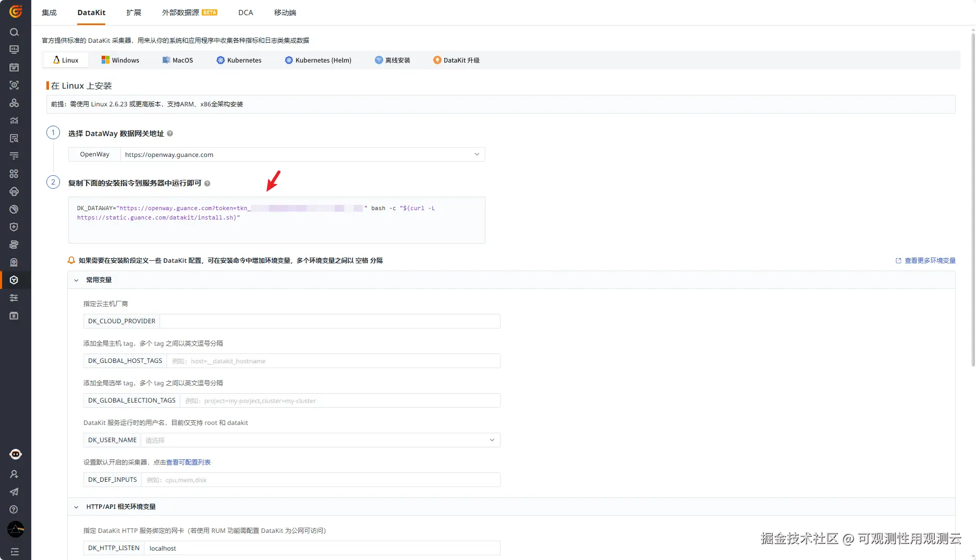
Task: Collapse the HTTP/API 相关环境变量 section
Action: point(76,507)
